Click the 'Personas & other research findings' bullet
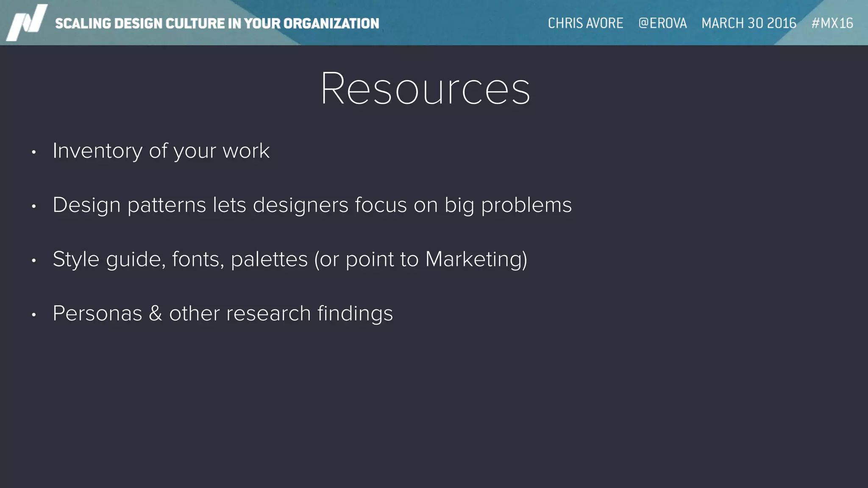Viewport: 868px width, 488px height. click(223, 314)
